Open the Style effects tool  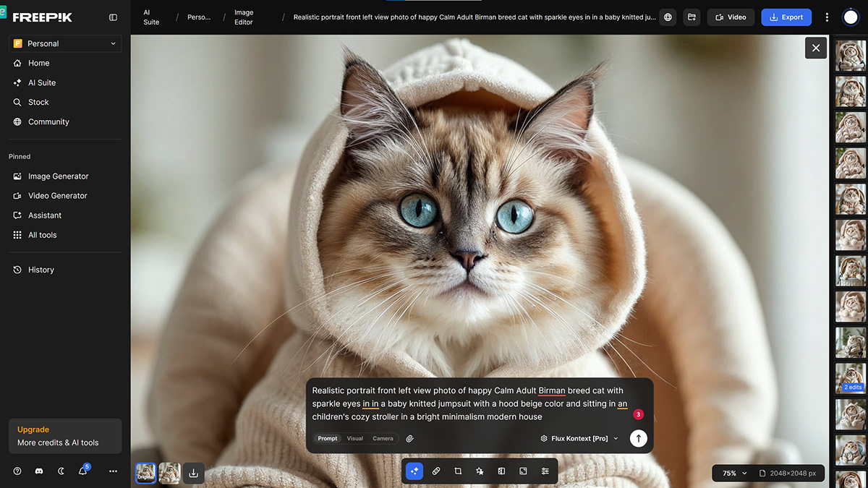[480, 471]
